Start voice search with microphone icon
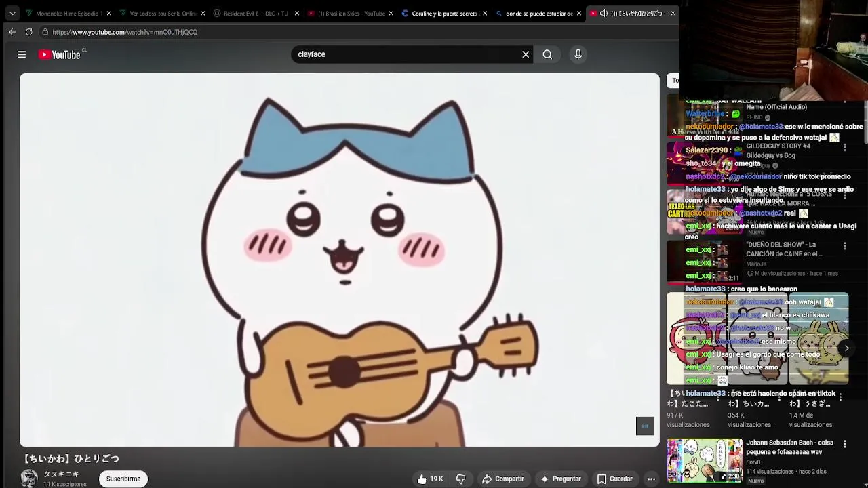The image size is (868, 488). (x=578, y=54)
